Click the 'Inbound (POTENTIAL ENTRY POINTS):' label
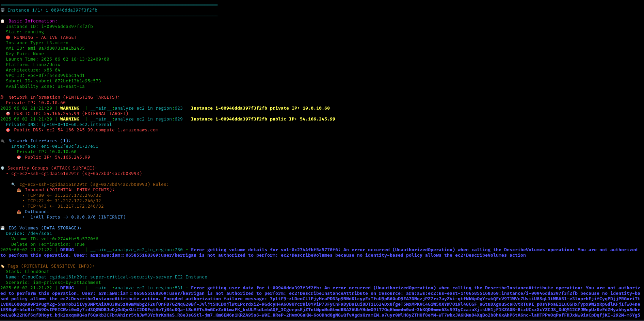Viewport: 644px width, 321px height. (70, 190)
